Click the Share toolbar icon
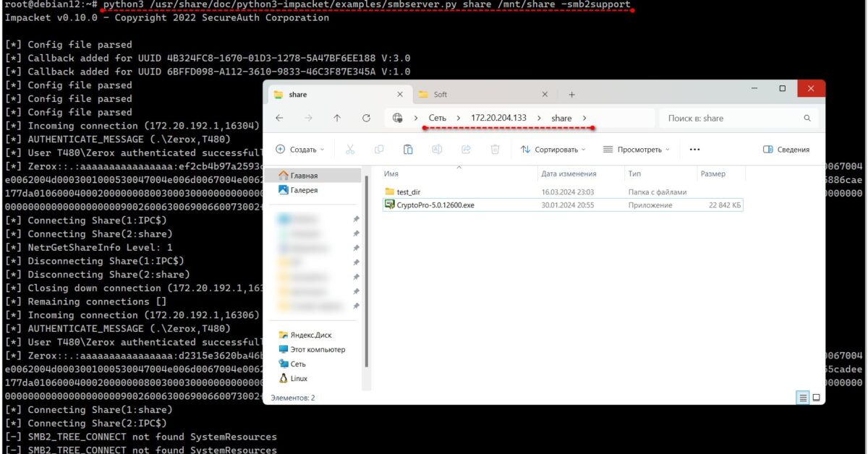The height and width of the screenshot is (454, 868). click(466, 149)
